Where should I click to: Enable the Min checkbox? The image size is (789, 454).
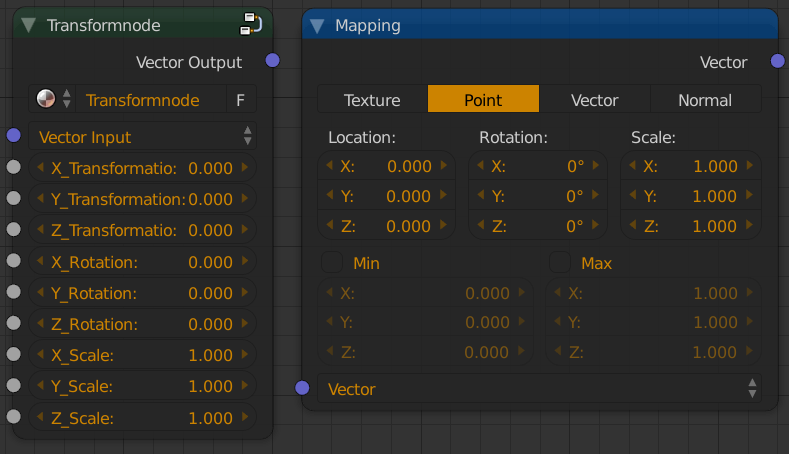(332, 262)
